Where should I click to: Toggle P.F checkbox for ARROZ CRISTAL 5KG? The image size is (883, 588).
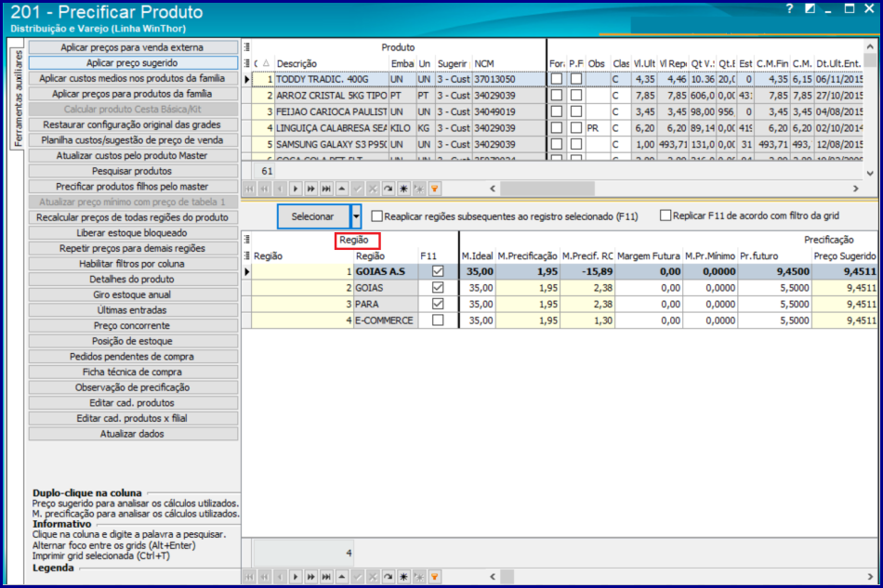576,96
